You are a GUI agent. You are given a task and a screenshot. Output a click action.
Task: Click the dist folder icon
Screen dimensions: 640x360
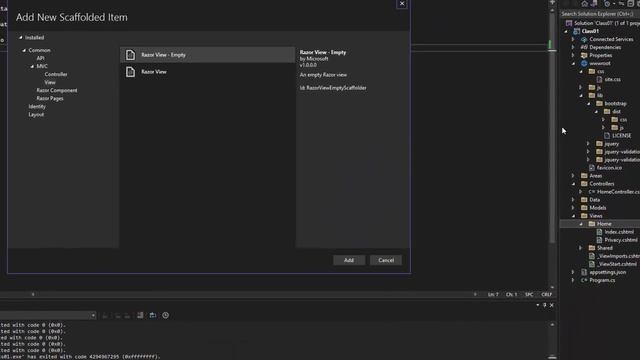point(607,111)
